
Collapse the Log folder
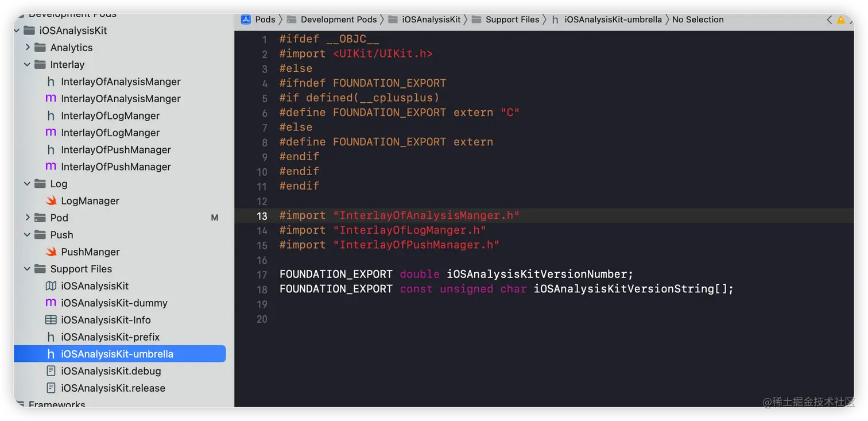tap(28, 184)
